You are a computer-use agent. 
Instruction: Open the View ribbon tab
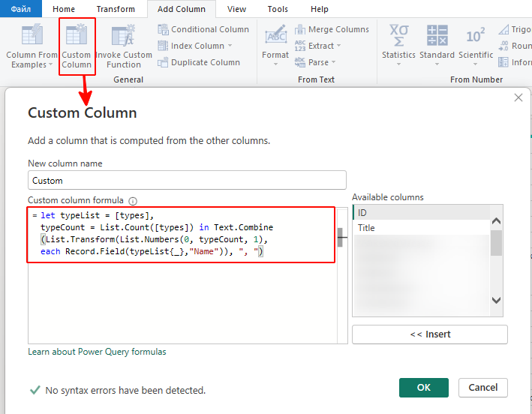(236, 9)
